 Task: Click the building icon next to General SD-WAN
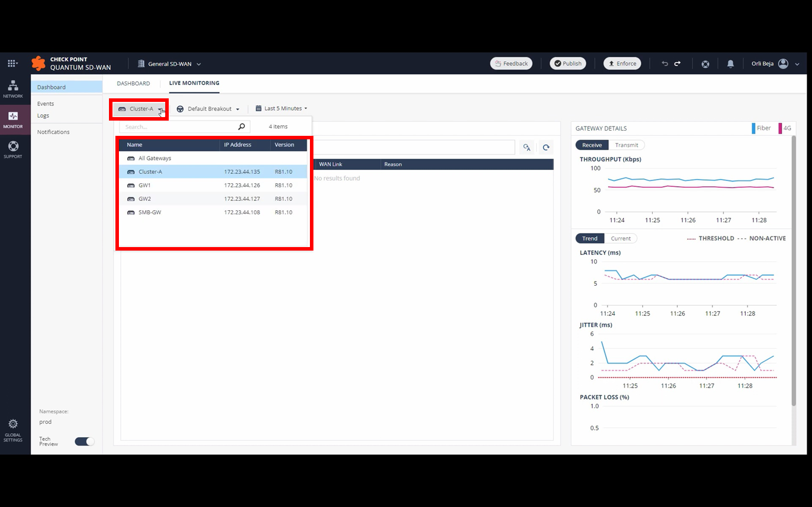(x=141, y=64)
